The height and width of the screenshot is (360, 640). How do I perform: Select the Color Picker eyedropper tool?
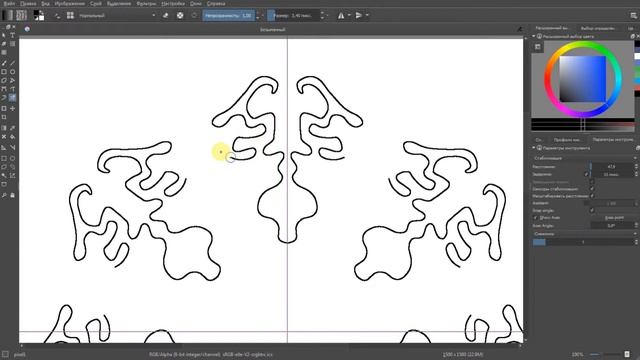click(x=13, y=128)
